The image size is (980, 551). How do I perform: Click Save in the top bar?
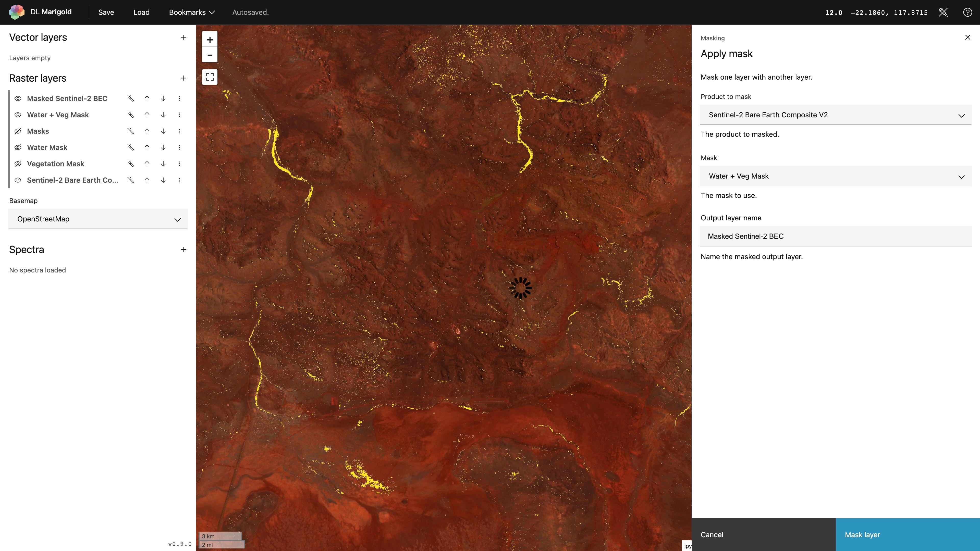[106, 12]
